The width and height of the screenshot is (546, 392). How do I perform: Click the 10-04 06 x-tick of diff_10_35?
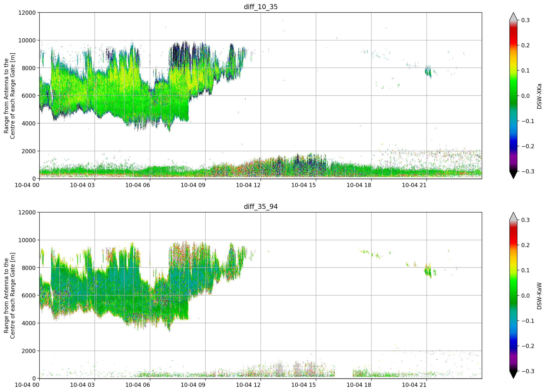[x=138, y=185]
